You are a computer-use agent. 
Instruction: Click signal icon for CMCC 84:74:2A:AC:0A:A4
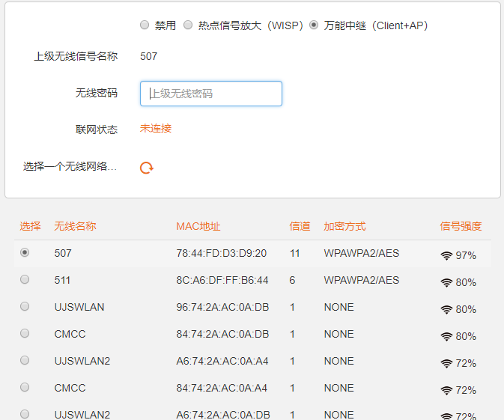point(446,391)
